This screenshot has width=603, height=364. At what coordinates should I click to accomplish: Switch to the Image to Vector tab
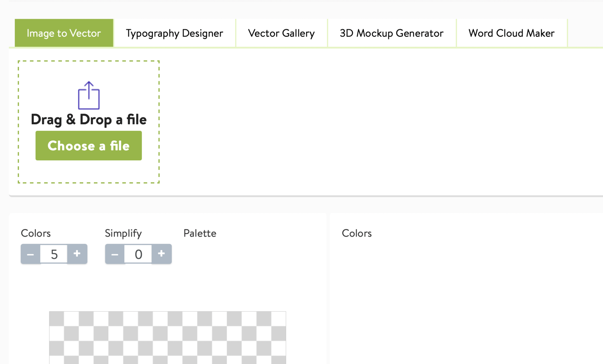[x=64, y=33]
